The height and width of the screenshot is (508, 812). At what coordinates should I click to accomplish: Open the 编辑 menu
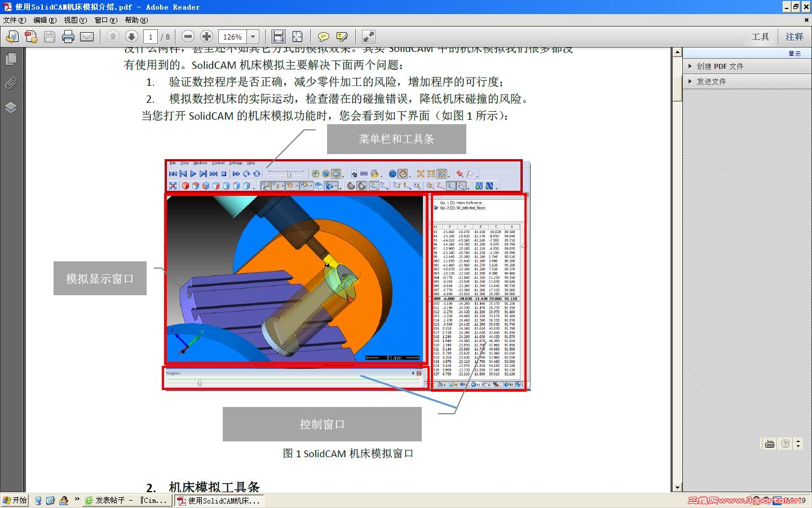click(45, 20)
